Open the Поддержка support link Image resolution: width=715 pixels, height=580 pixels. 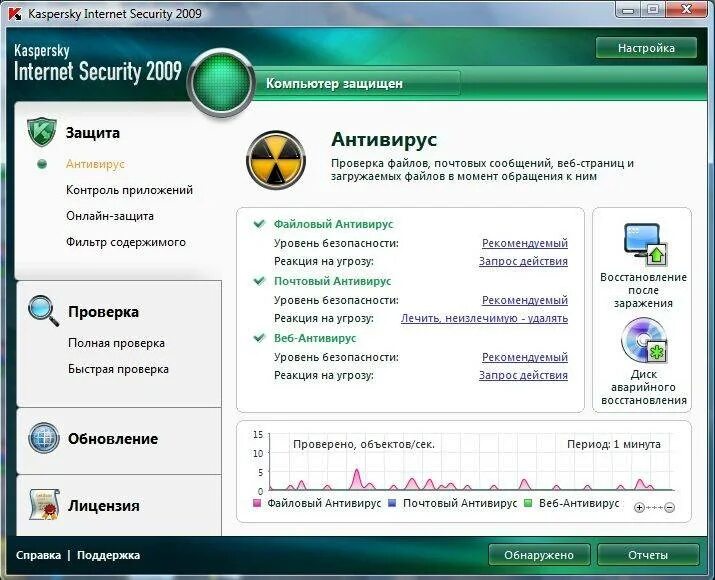(109, 555)
